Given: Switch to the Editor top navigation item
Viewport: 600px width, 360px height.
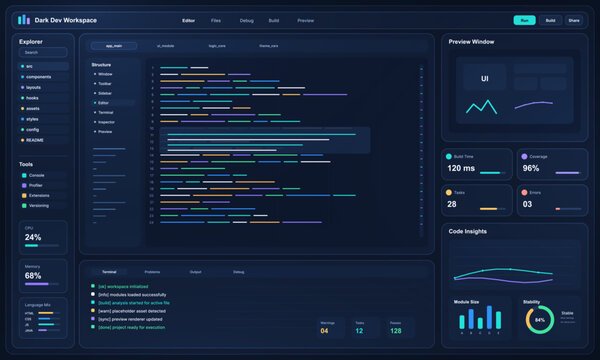Looking at the screenshot, I should pyautogui.click(x=188, y=20).
